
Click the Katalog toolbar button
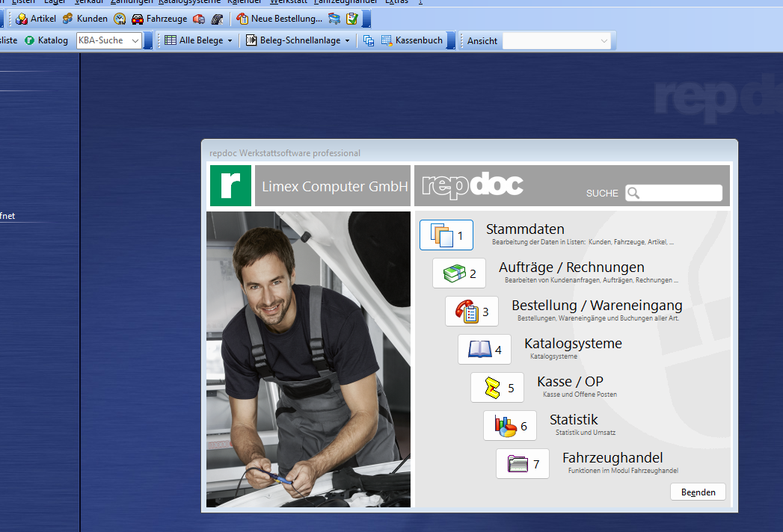click(46, 40)
